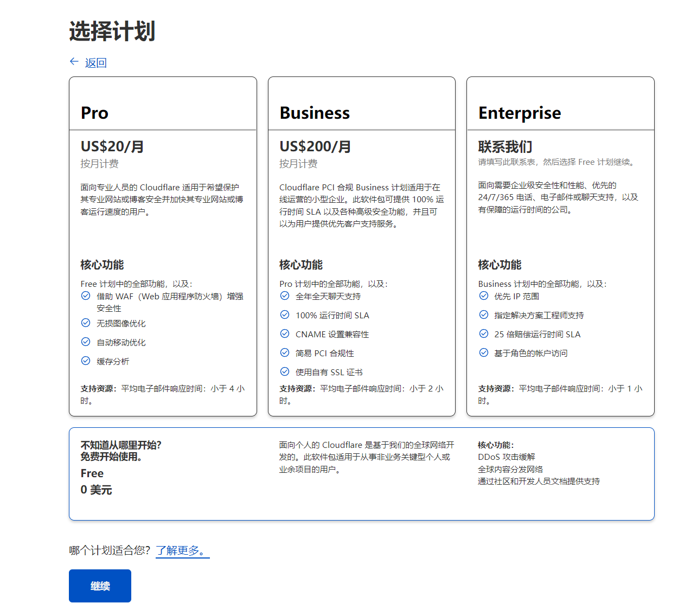This screenshot has height=616, width=691.
Task: Click the 按月计费 label under Pro price
Action: point(100,163)
